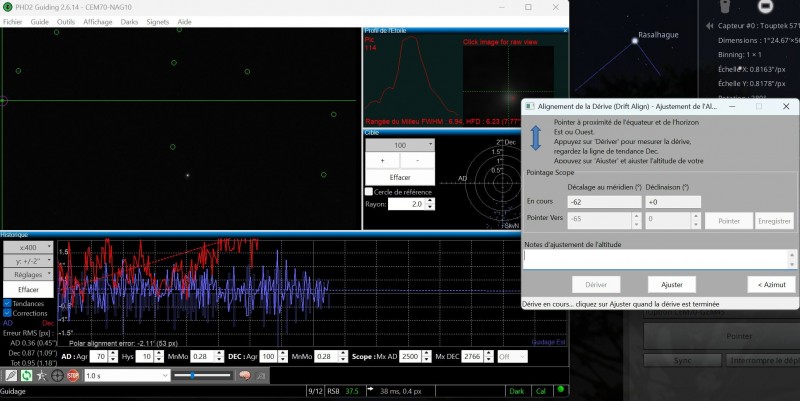Open the 1.0 s exposure dropdown
Image resolution: width=800 pixels, height=401 pixels.
(x=127, y=375)
